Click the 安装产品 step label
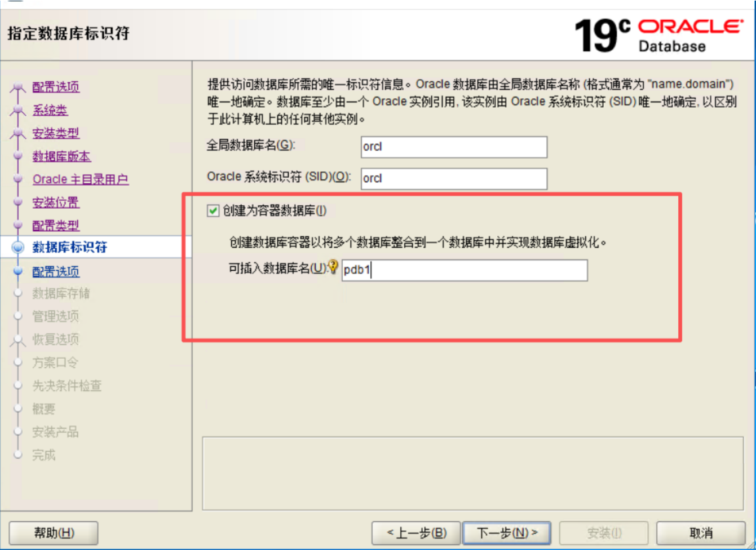Viewport: 756px width, 550px height. (55, 432)
